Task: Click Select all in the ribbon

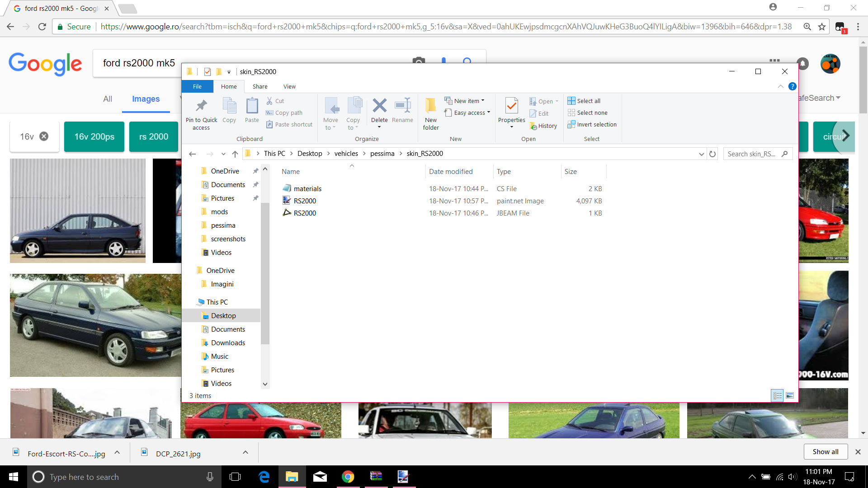Action: [584, 101]
